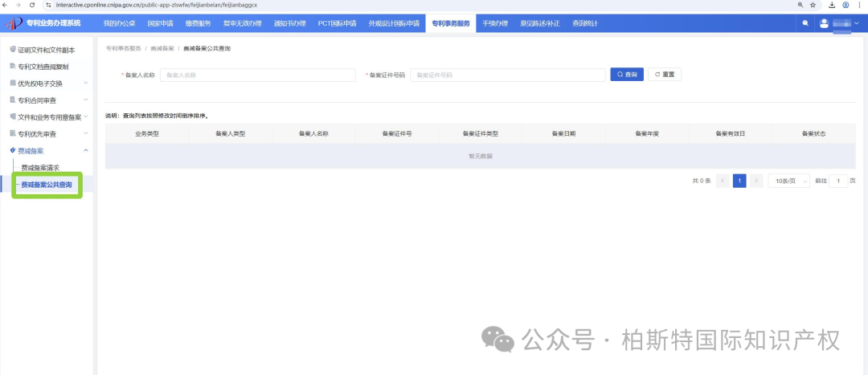Click the 备案证件号码 input field

508,75
